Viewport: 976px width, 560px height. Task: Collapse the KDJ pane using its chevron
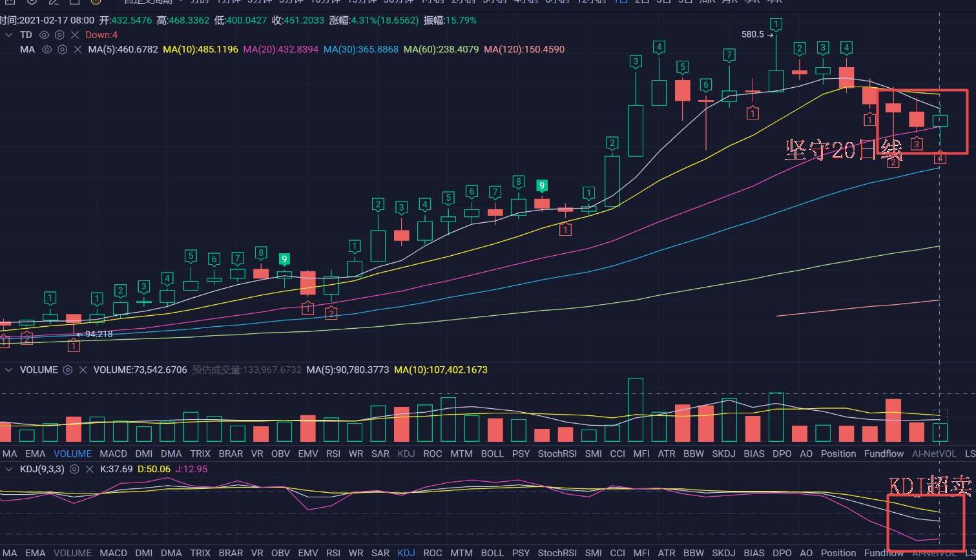8,469
